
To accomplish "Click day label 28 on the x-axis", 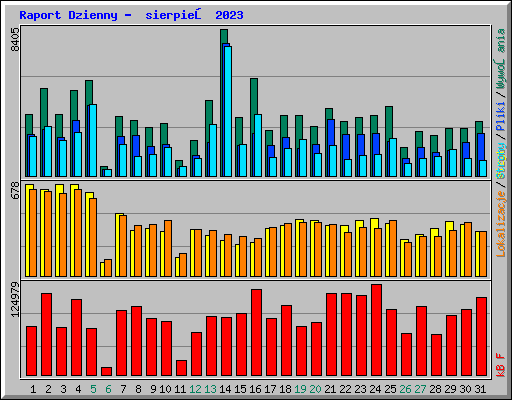I will tap(435, 389).
